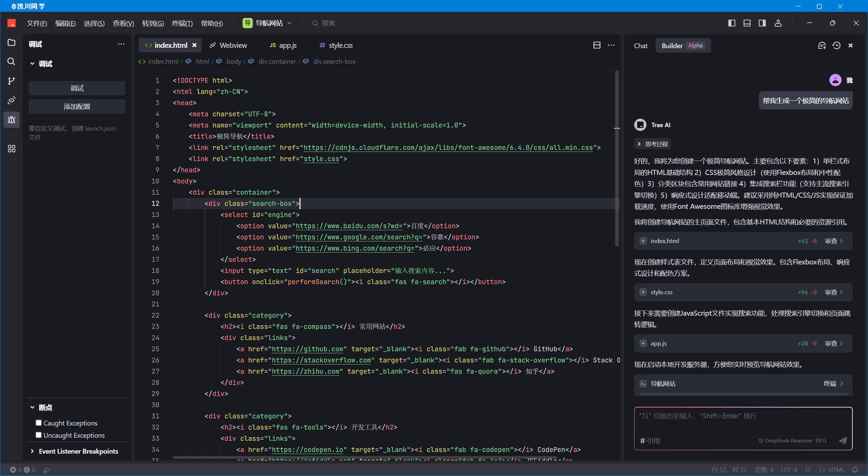Collapse the 断点 breakpoints section
This screenshot has height=476, width=868.
point(32,407)
